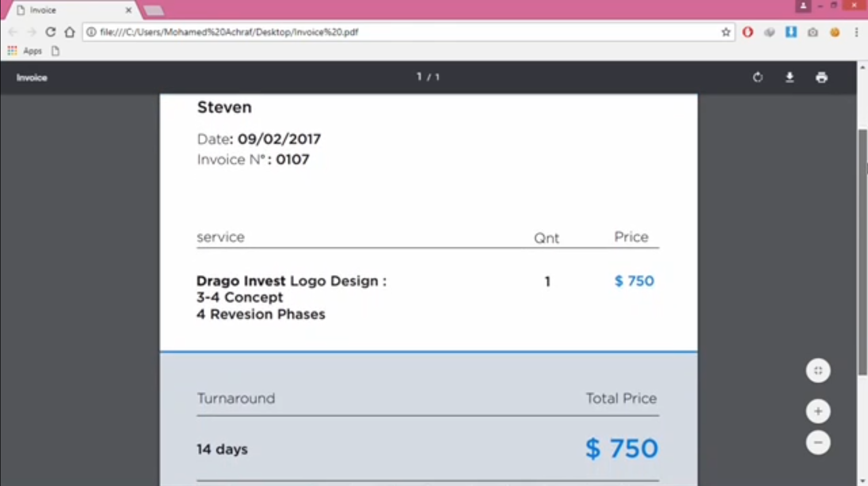Image resolution: width=868 pixels, height=486 pixels.
Task: Click the page number indicator
Action: pos(428,77)
